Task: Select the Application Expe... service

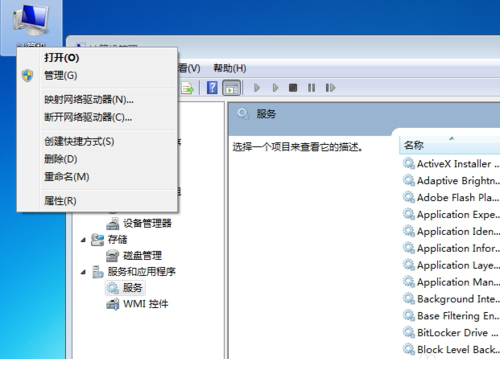Action: point(458,215)
